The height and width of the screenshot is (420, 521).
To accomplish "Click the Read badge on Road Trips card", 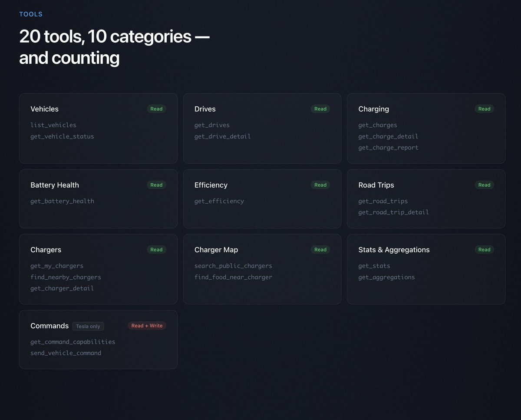I will tap(484, 185).
